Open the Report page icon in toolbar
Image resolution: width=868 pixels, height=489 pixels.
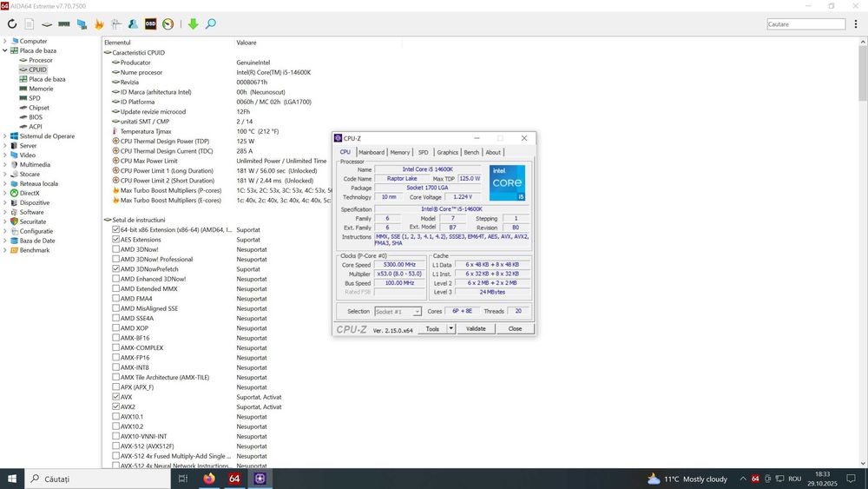coord(30,23)
